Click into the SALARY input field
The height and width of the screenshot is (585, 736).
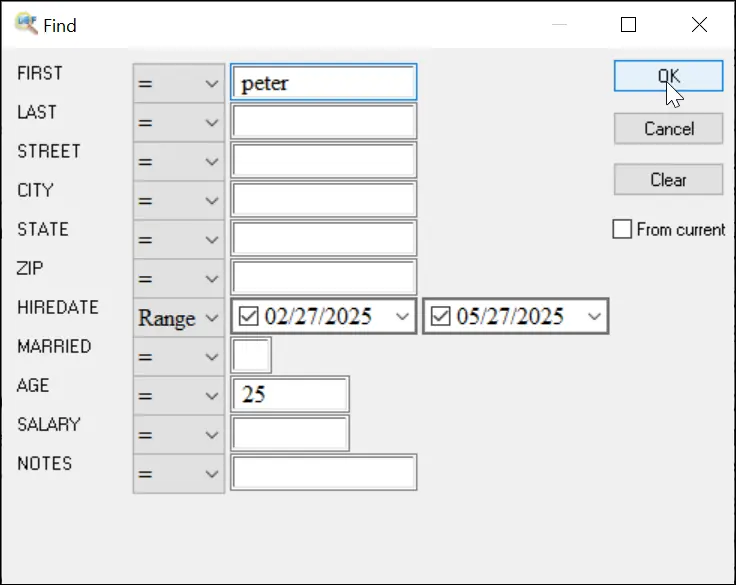tap(290, 433)
